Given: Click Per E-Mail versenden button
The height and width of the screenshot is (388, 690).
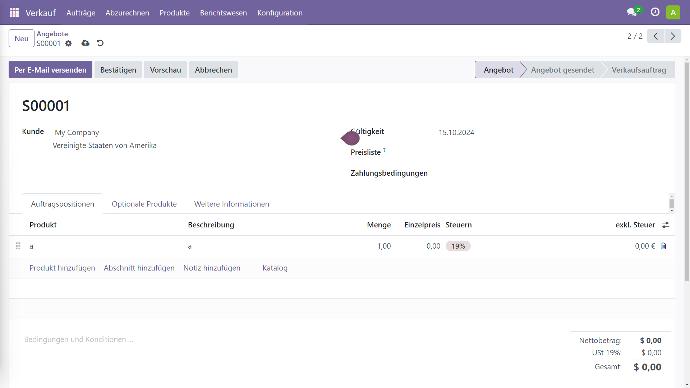Looking at the screenshot, I should [x=50, y=70].
